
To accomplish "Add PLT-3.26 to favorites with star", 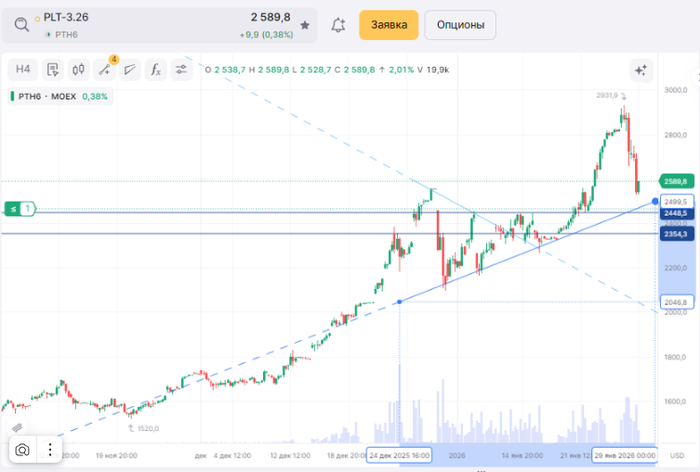I will (x=304, y=25).
